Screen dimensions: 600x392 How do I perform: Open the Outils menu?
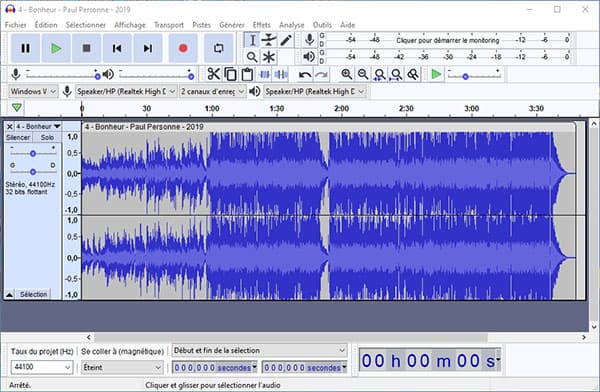(322, 25)
